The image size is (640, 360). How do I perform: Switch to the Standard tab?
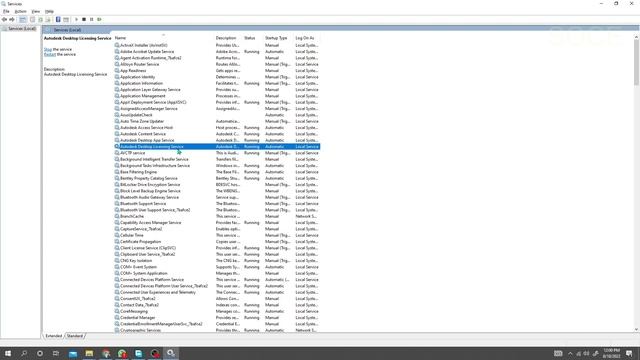75,336
